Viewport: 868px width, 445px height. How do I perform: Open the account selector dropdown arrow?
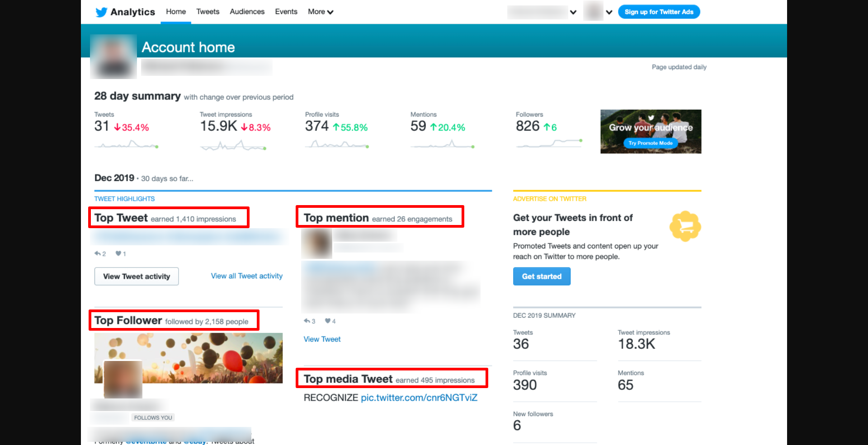click(x=573, y=12)
